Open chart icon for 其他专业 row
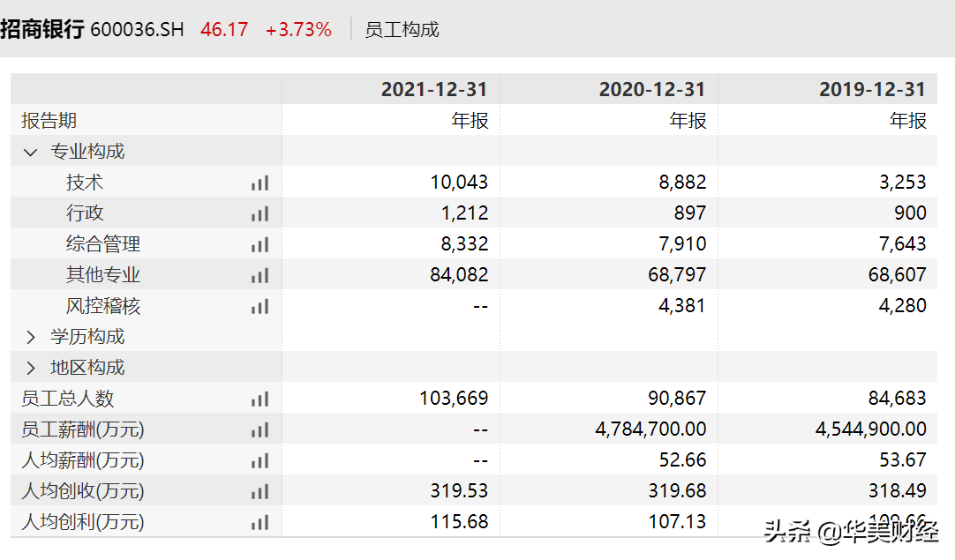Viewport: 955px width, 560px height. (x=260, y=276)
